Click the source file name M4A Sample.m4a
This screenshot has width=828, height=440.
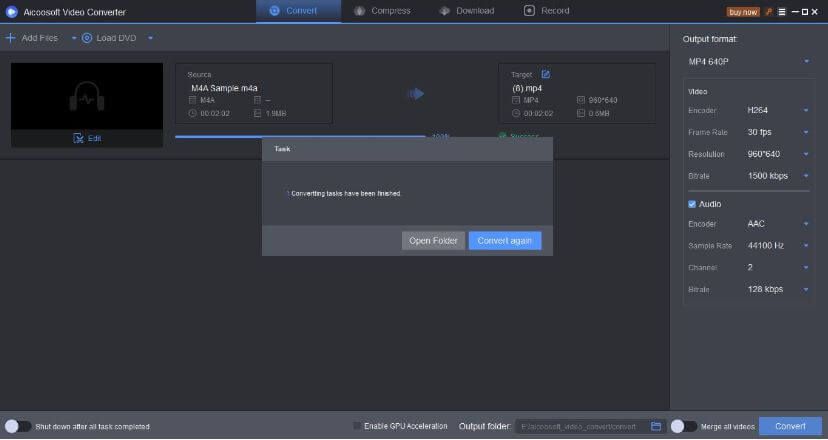[224, 88]
